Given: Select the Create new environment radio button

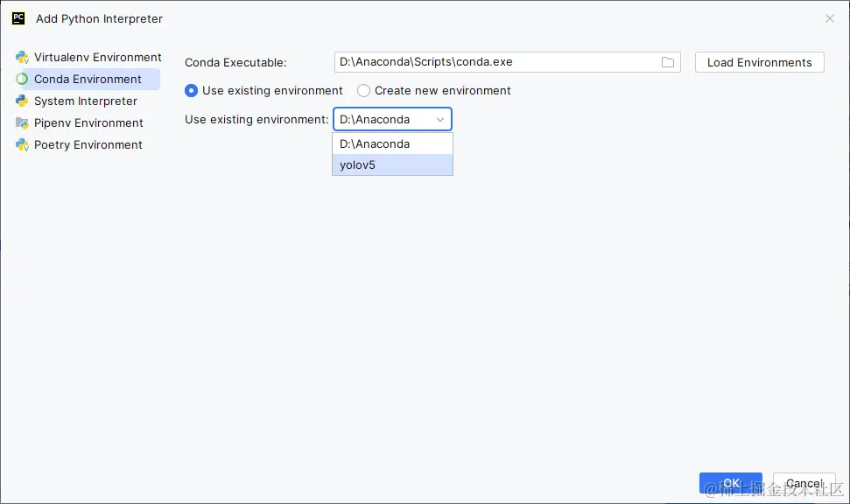Looking at the screenshot, I should pos(364,91).
